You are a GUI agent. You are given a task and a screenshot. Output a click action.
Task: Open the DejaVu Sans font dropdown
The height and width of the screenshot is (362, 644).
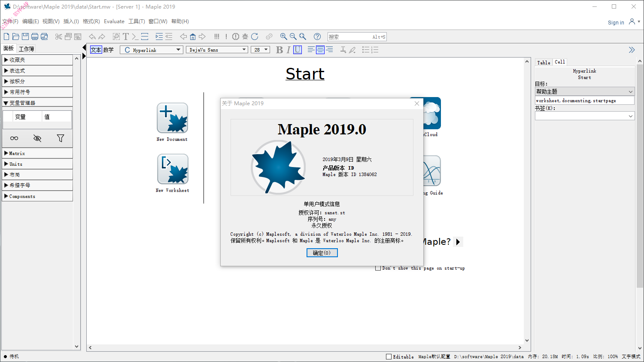217,50
